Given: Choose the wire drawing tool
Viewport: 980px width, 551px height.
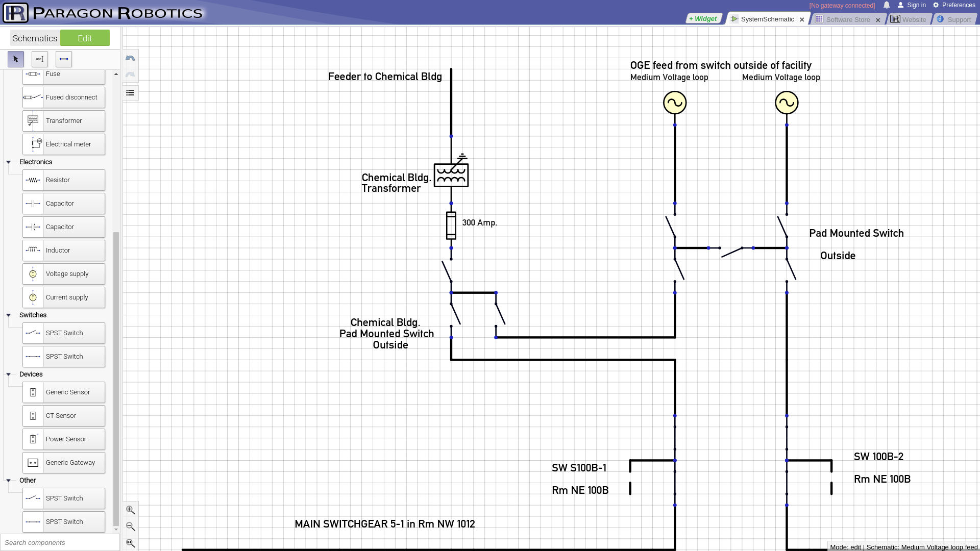Looking at the screenshot, I should click(64, 59).
